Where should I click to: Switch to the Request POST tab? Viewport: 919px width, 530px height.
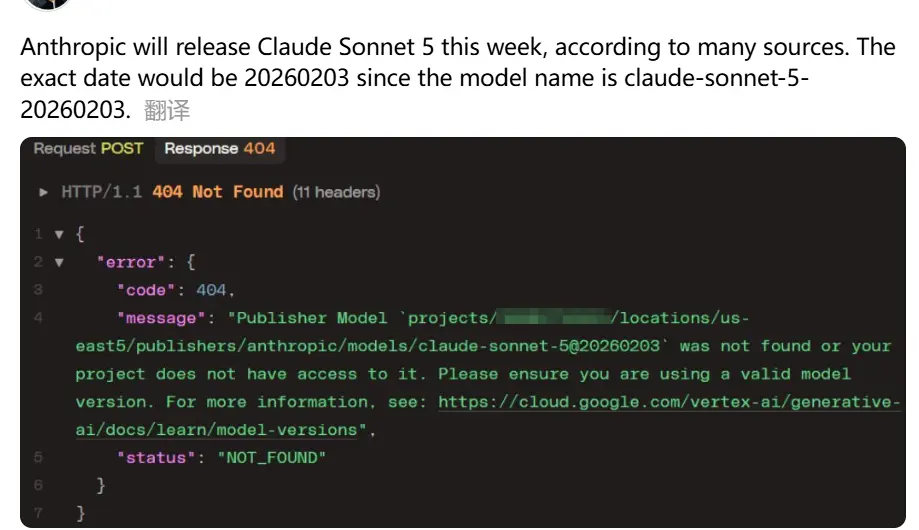pyautogui.click(x=88, y=149)
